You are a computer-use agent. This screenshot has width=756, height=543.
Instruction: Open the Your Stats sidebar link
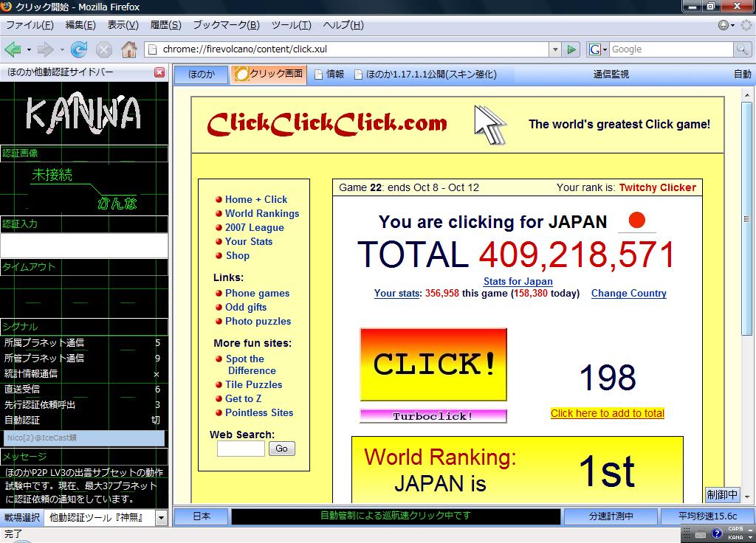click(249, 241)
